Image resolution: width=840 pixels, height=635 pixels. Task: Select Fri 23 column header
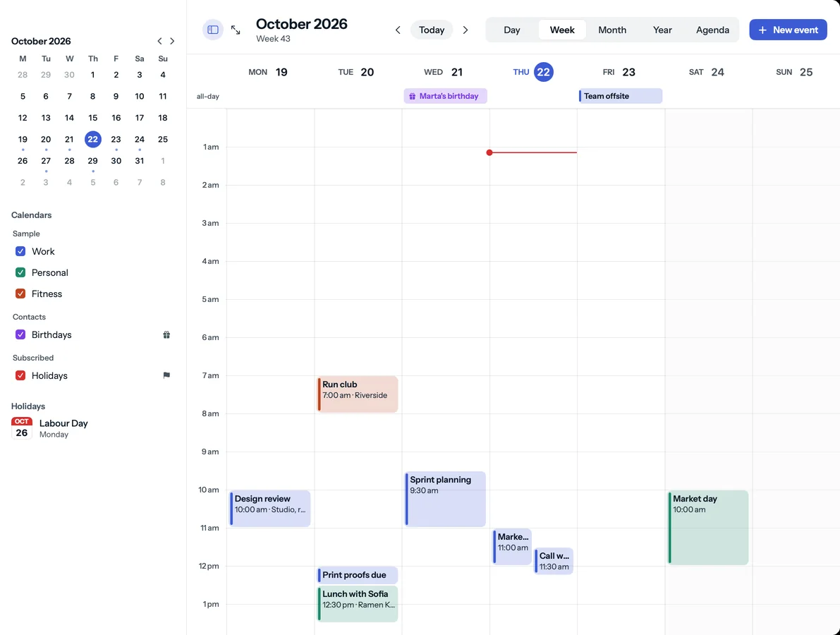click(619, 72)
